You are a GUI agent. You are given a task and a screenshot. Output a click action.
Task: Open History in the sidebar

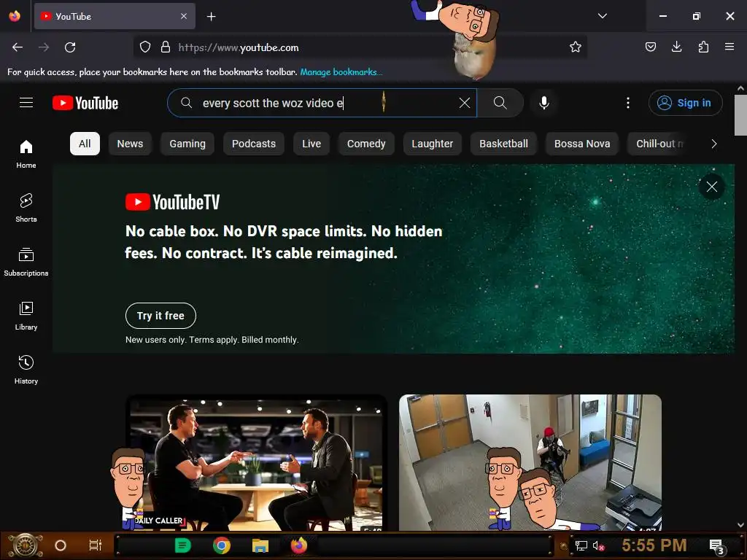26,370
